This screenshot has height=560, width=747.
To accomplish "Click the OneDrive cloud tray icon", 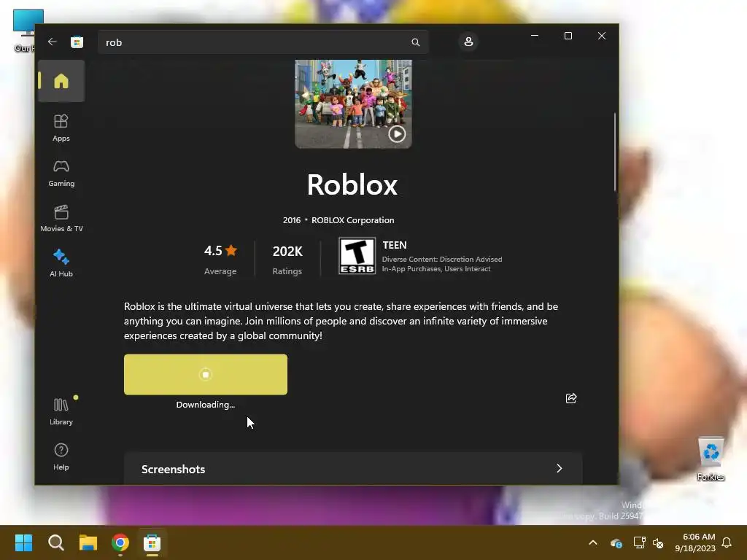I will point(616,542).
